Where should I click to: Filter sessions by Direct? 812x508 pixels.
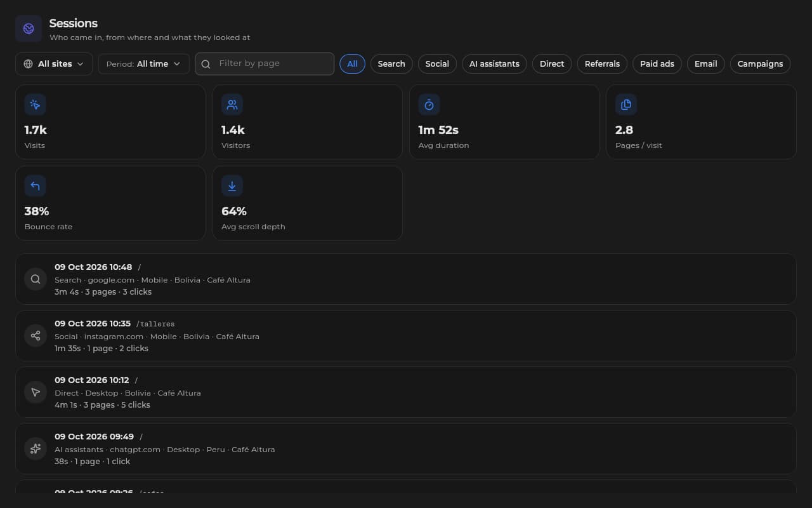[552, 63]
